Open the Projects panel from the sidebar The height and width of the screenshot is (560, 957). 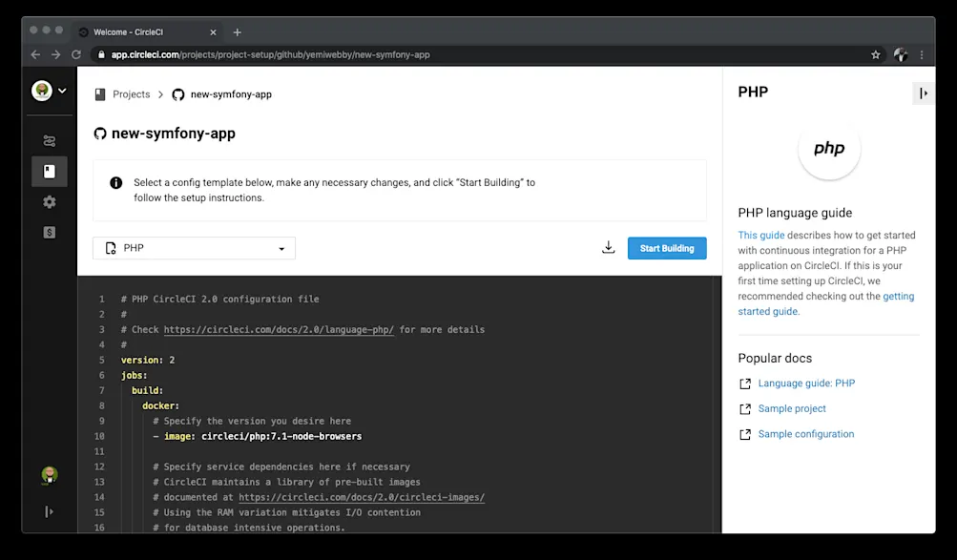coord(49,171)
